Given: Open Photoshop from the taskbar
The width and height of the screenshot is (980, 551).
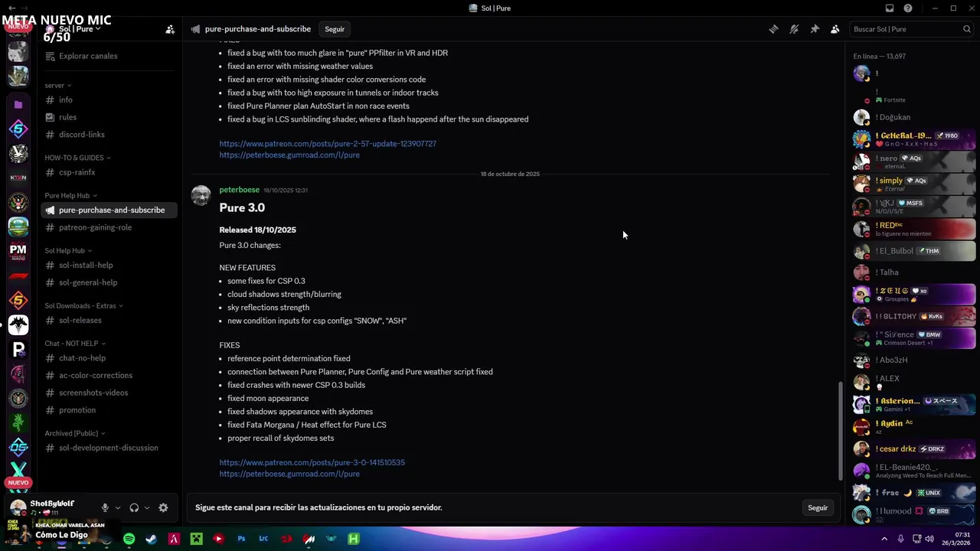Looking at the screenshot, I should pyautogui.click(x=241, y=539).
